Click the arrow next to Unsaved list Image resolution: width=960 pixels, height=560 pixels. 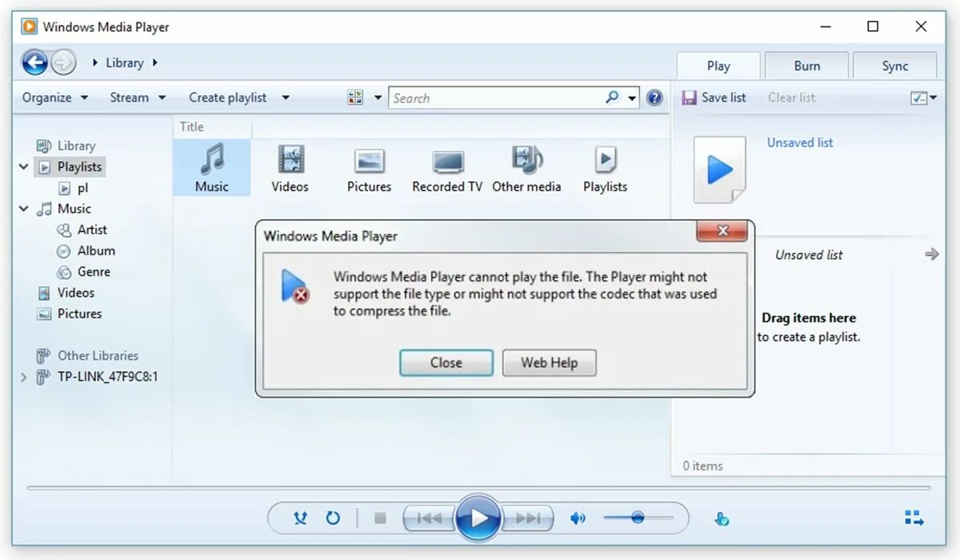931,254
